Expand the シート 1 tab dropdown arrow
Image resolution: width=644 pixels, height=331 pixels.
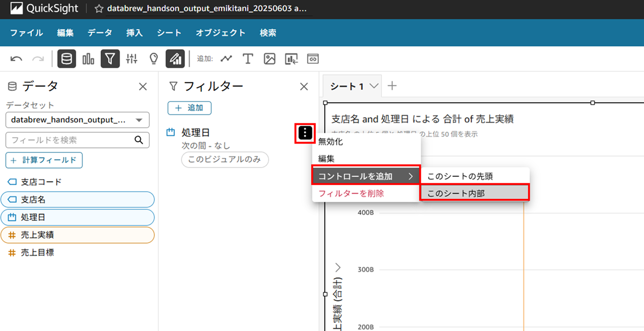(x=374, y=86)
